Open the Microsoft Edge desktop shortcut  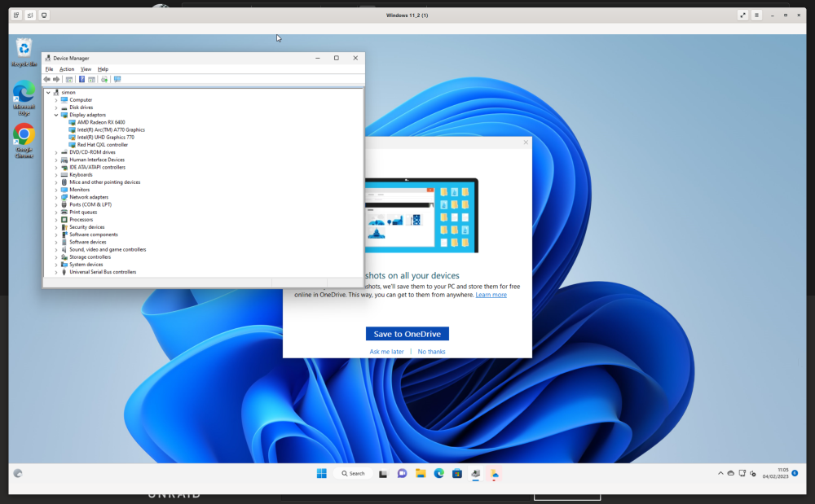[x=24, y=98]
